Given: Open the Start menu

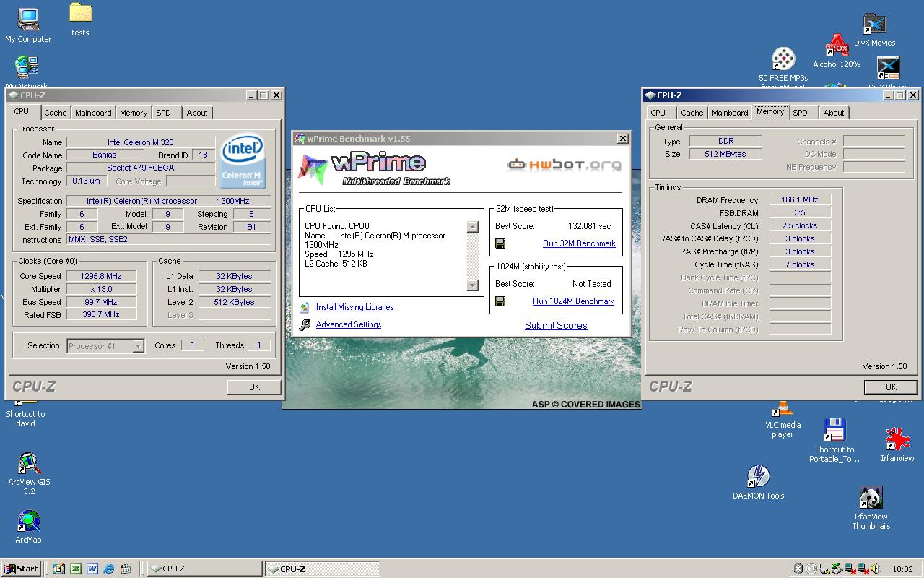Looking at the screenshot, I should click(21, 569).
